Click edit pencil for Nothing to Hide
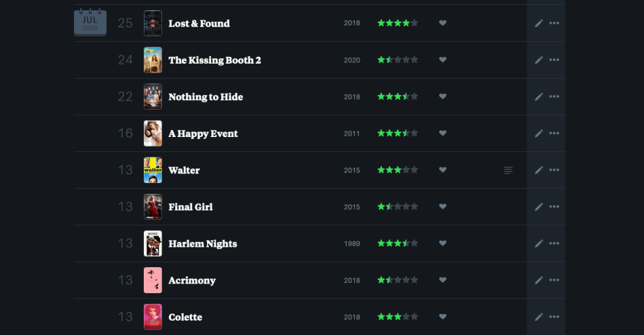 tap(538, 97)
